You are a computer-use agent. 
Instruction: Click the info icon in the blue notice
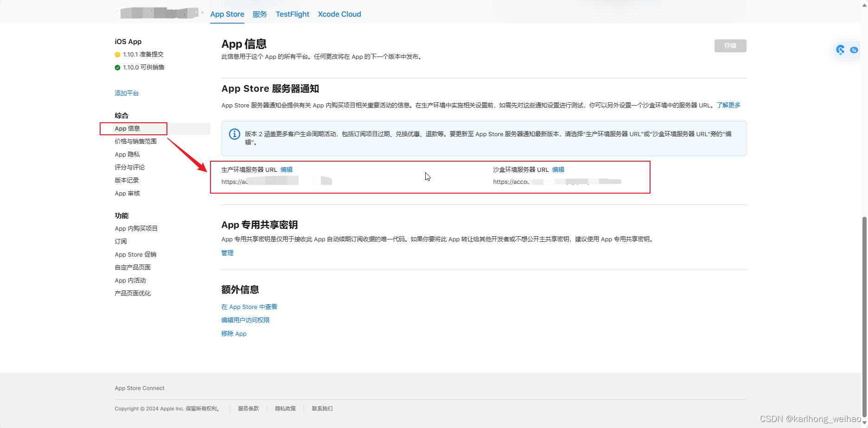(x=235, y=134)
